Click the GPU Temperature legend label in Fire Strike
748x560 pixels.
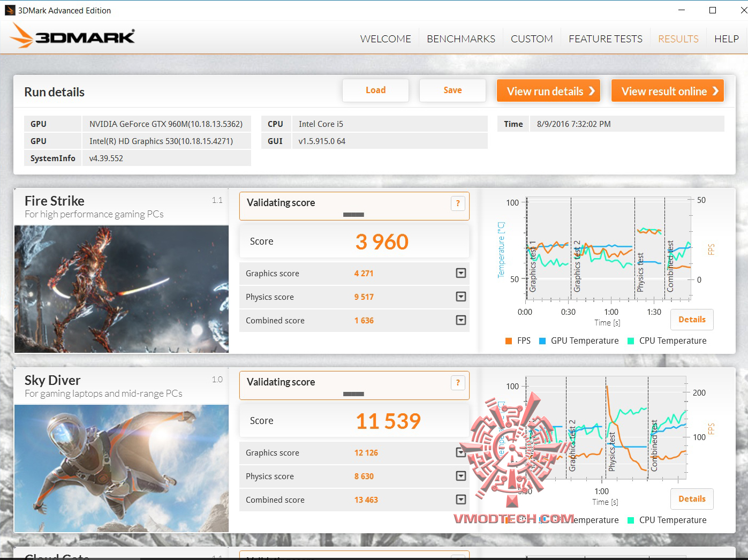585,341
